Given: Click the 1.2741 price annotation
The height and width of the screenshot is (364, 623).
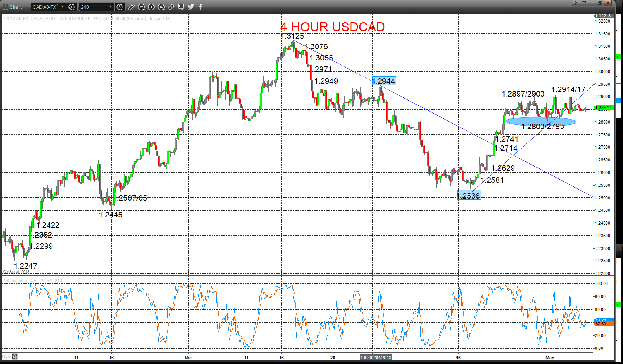Looking at the screenshot, I should [x=507, y=139].
